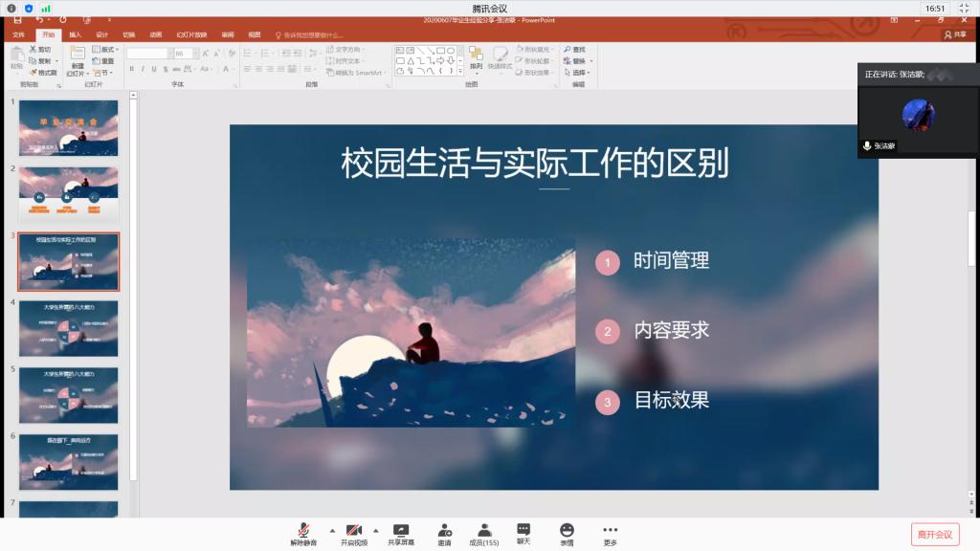Switch to the 设计 ribbon tab

pyautogui.click(x=101, y=35)
